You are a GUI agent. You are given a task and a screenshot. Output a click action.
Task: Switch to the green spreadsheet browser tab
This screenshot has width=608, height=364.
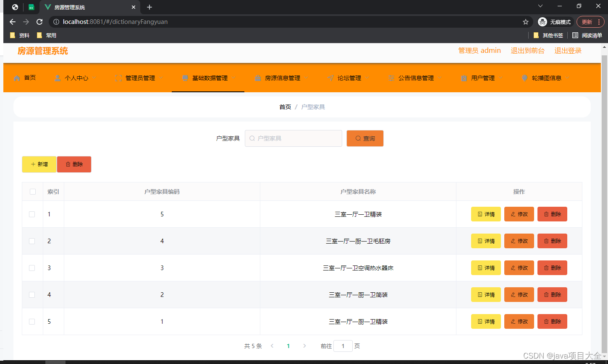point(31,7)
